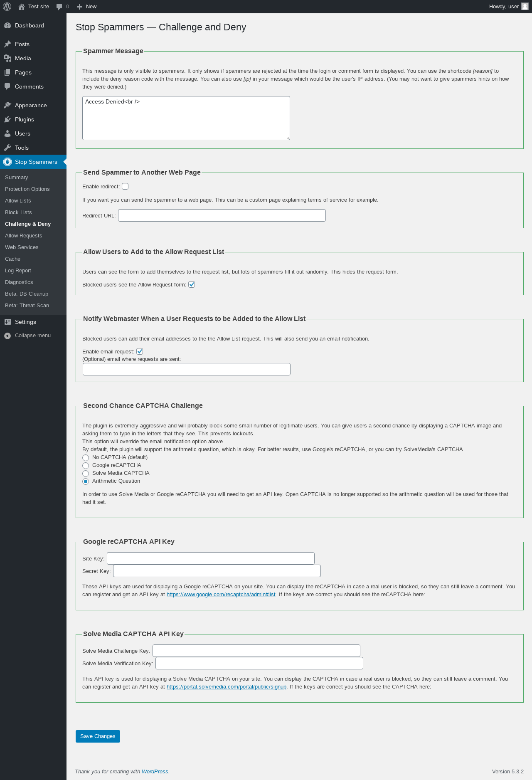Uncheck Blocked users see Allow Request form
The image size is (532, 780).
(x=192, y=284)
